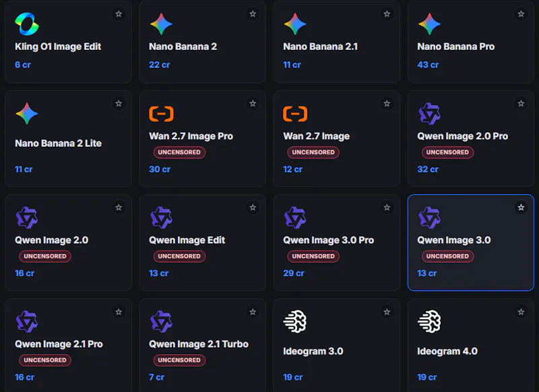Click the Qwen Image 3.0 Pro purple logo
539x392 pixels.
pyautogui.click(x=295, y=218)
